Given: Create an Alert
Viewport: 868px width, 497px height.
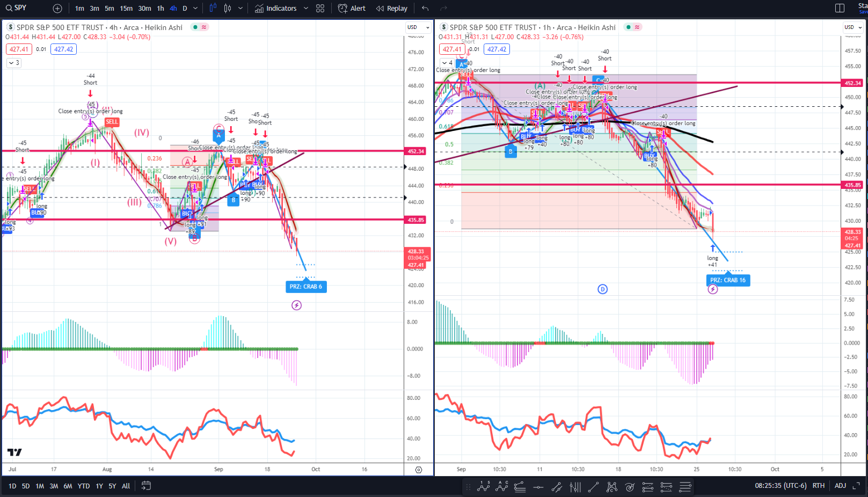Looking at the screenshot, I should point(352,9).
